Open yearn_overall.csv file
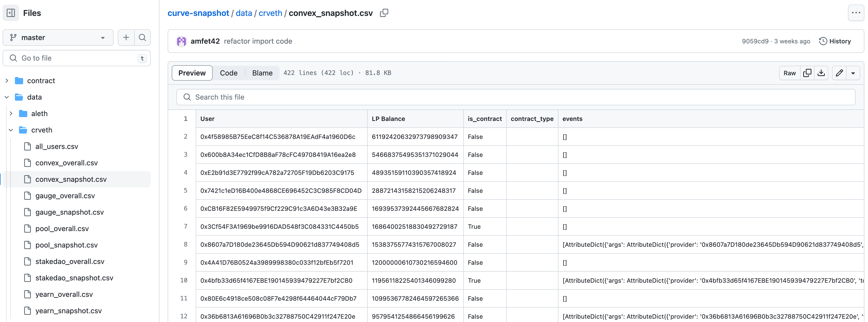 pyautogui.click(x=64, y=295)
